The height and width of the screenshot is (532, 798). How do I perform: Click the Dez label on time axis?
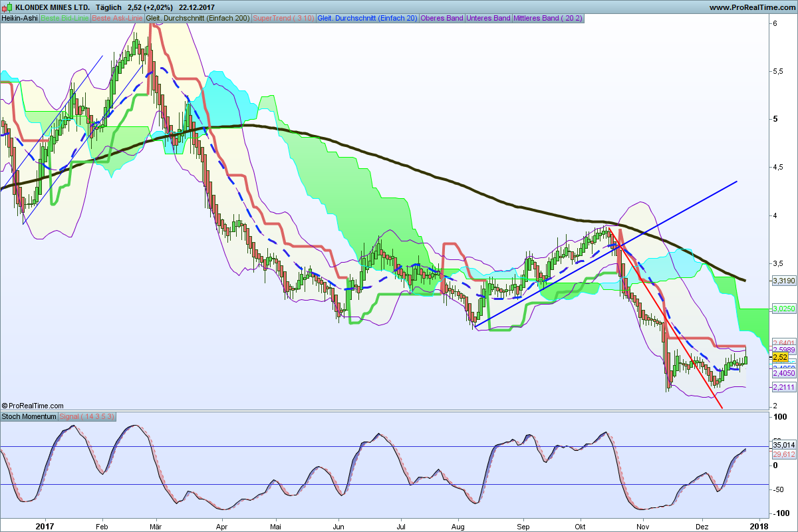pyautogui.click(x=702, y=525)
